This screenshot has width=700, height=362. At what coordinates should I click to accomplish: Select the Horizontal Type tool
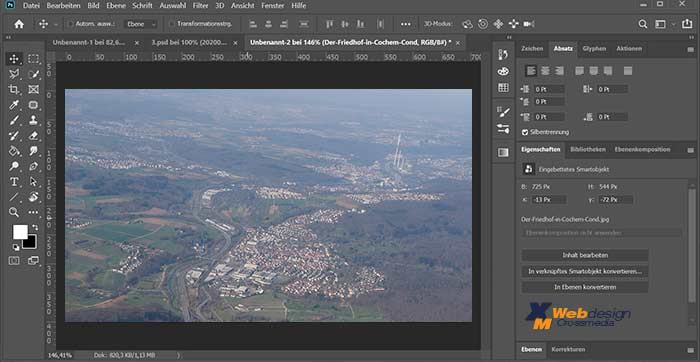[x=14, y=182]
